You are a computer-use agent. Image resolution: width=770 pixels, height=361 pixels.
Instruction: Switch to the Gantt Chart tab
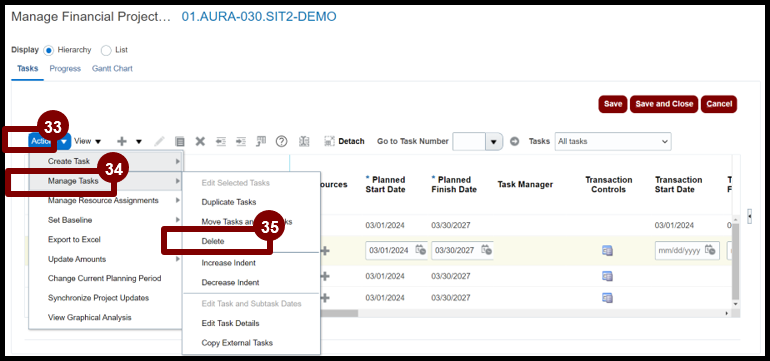[112, 69]
